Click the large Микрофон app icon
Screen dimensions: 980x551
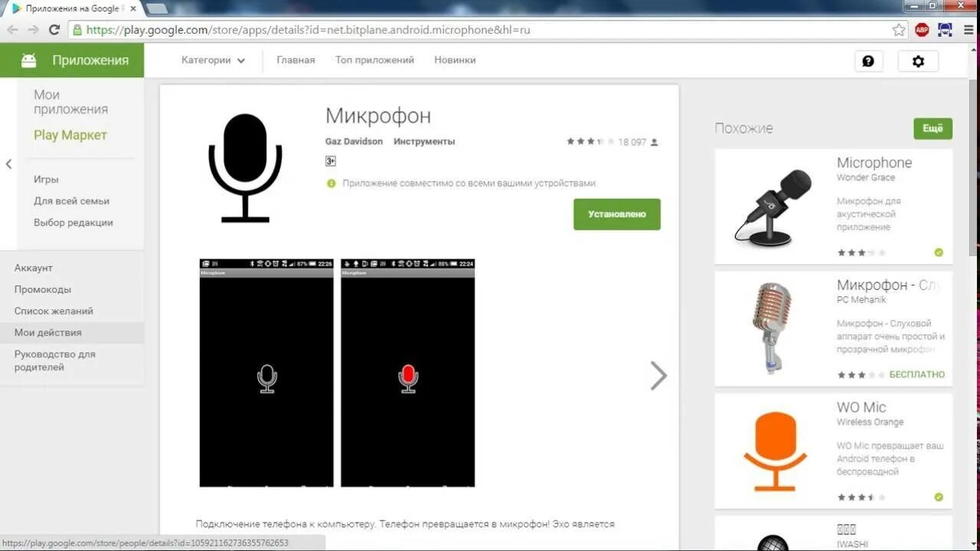pos(245,168)
